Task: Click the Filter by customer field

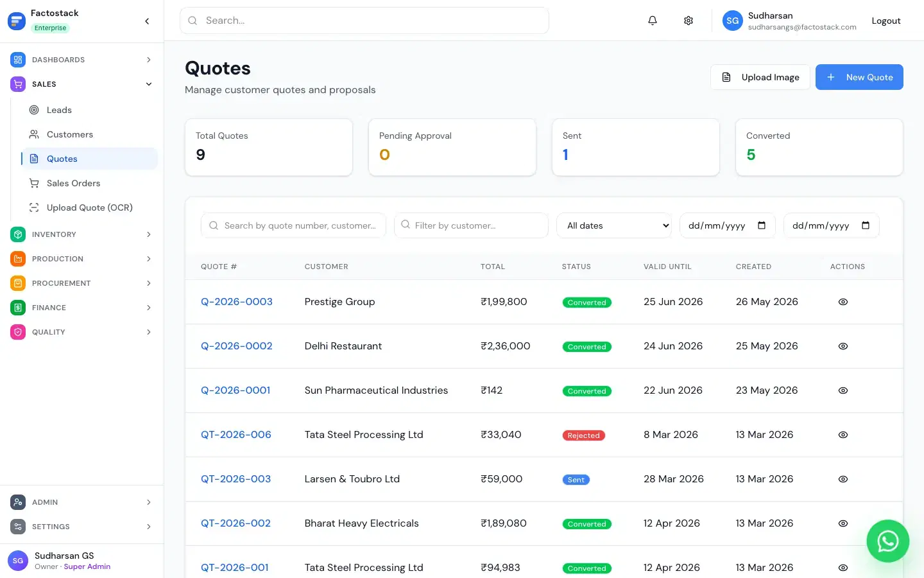Action: point(472,225)
